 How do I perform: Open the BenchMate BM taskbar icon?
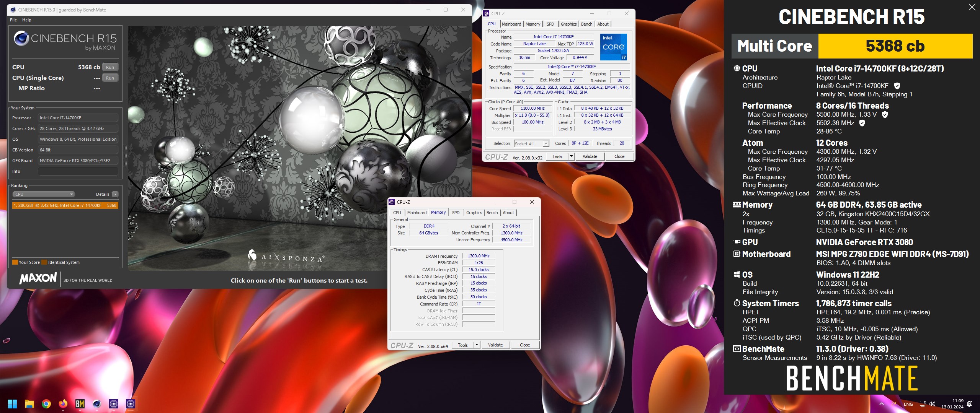[80, 404]
